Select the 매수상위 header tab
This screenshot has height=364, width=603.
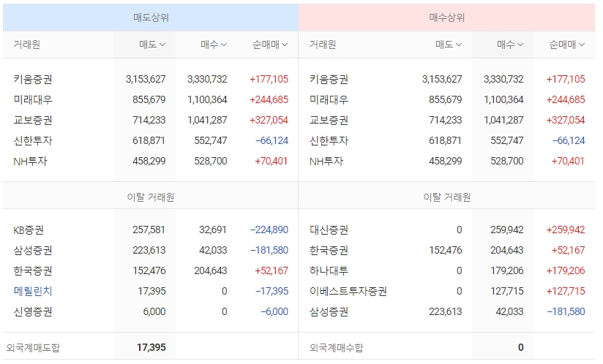point(447,18)
